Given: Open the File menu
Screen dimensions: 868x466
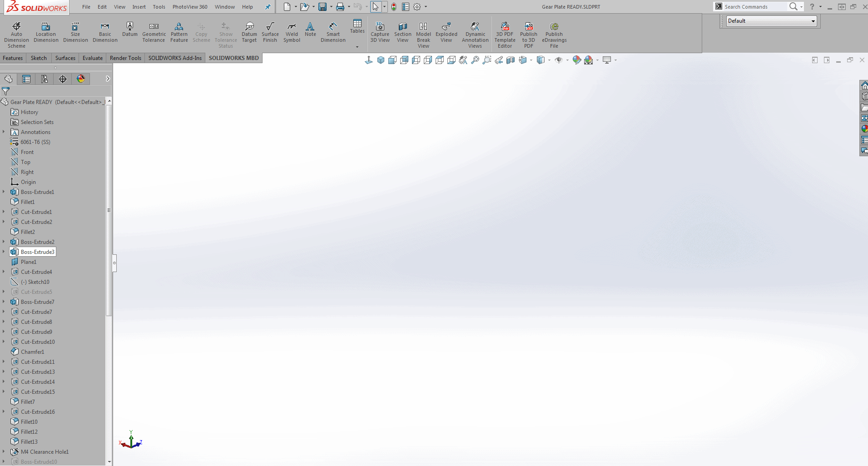Looking at the screenshot, I should click(x=86, y=7).
